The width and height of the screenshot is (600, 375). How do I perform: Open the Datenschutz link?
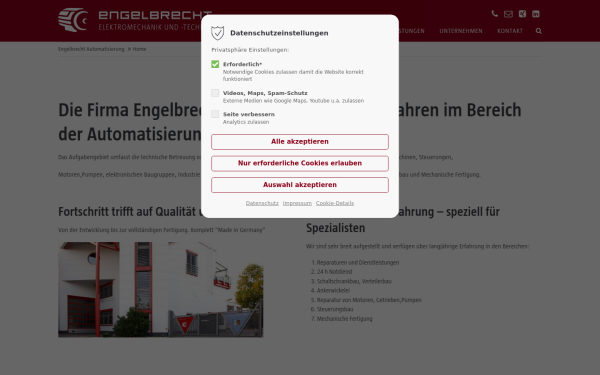point(262,203)
